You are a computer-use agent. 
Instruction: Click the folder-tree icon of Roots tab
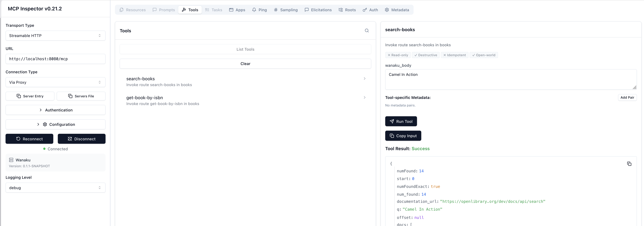[341, 10]
